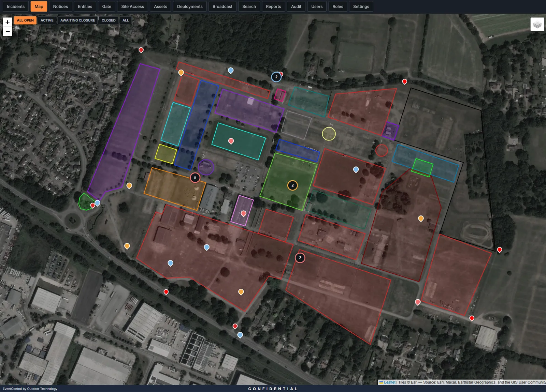Open the Incidents tab

coord(16,6)
